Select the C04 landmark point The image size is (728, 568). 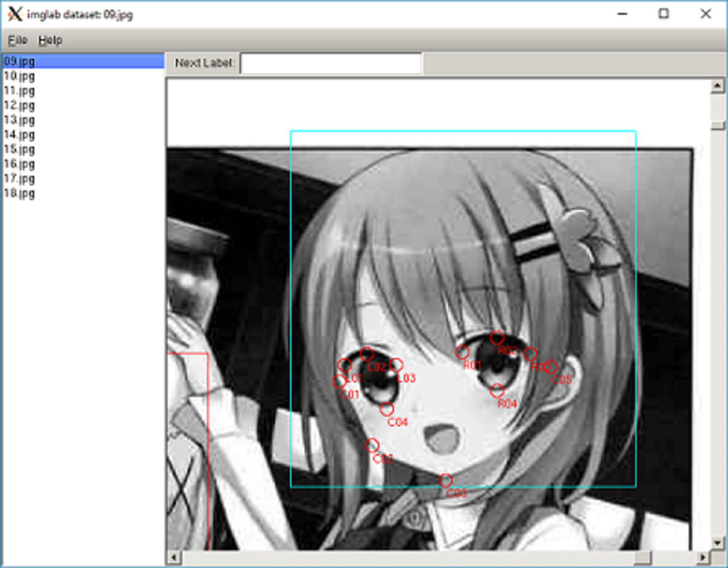click(386, 410)
